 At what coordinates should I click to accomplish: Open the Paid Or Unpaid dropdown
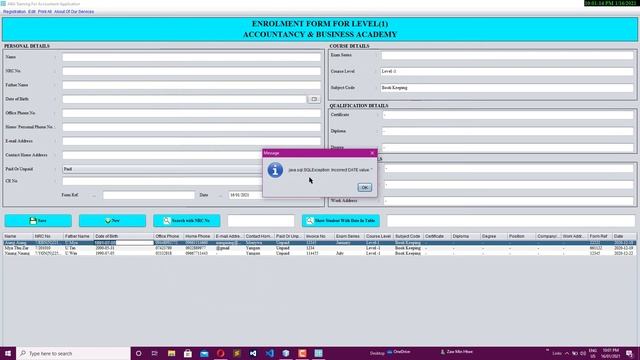tap(162, 169)
